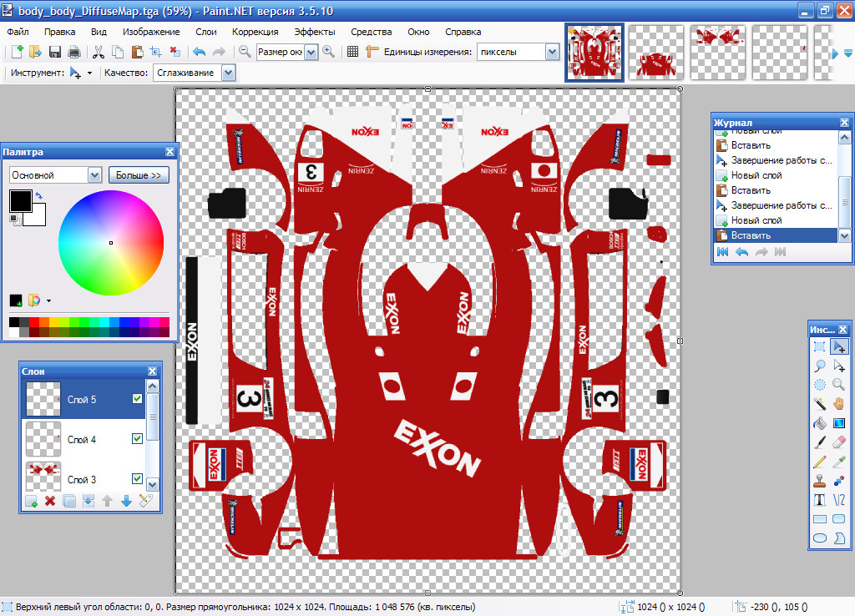Uncheck visibility of Слой 3
This screenshot has width=855, height=616.
(x=138, y=478)
